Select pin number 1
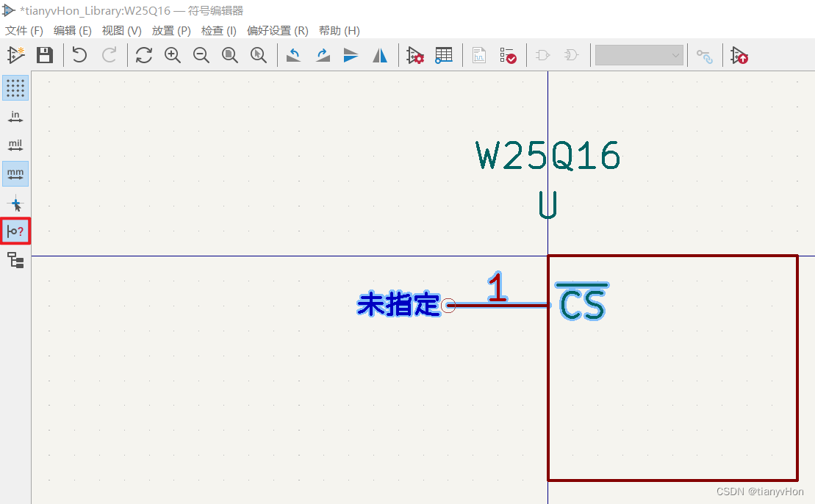Screen dimensions: 815x504 [498, 287]
